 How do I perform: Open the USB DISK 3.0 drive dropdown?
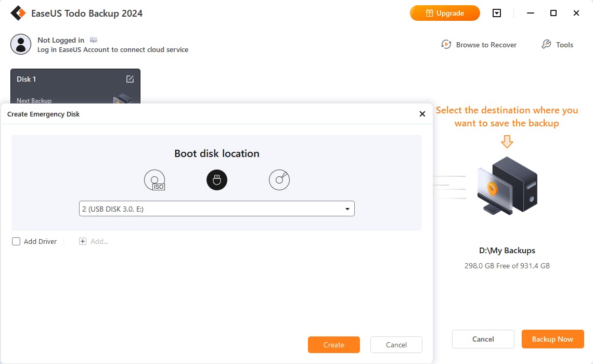pyautogui.click(x=217, y=209)
